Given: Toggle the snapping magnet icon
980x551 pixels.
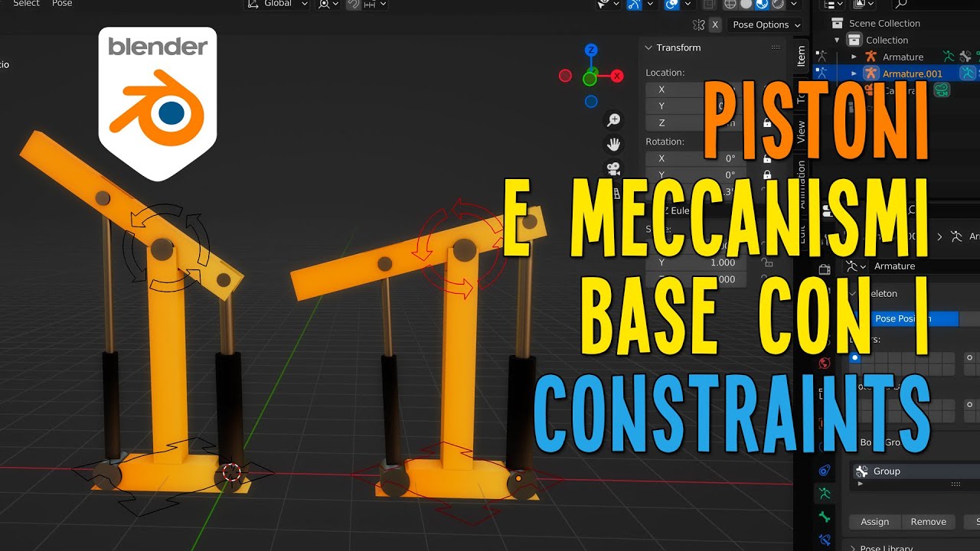Looking at the screenshot, I should (353, 4).
